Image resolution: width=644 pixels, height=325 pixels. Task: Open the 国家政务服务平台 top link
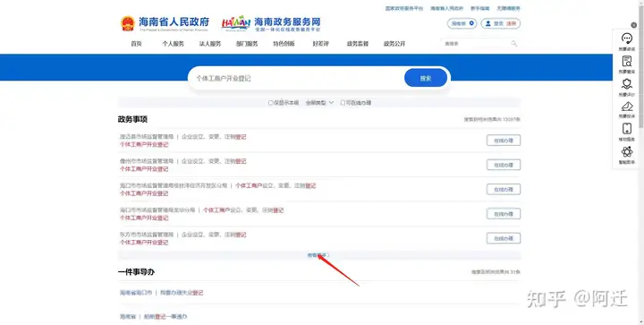(404, 8)
